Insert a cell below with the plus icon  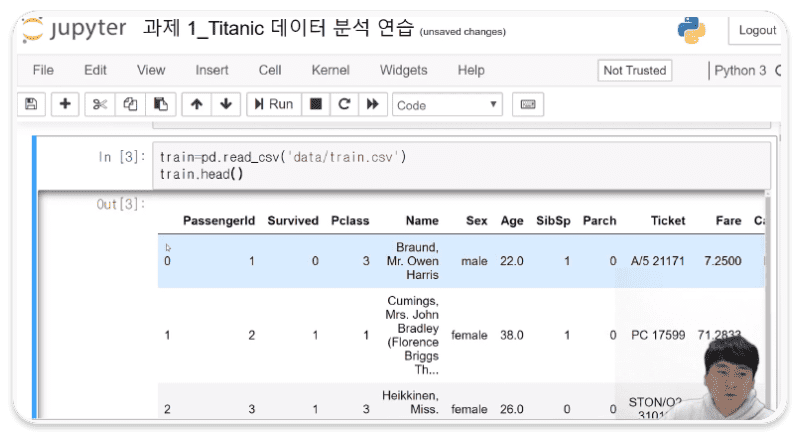pos(65,104)
